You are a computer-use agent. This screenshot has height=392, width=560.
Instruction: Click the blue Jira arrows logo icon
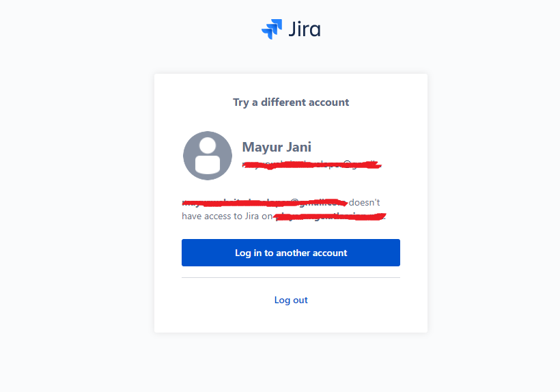click(x=272, y=29)
